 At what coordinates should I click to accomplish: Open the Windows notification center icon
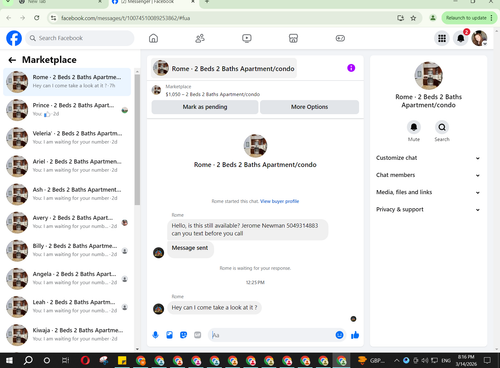[487, 360]
